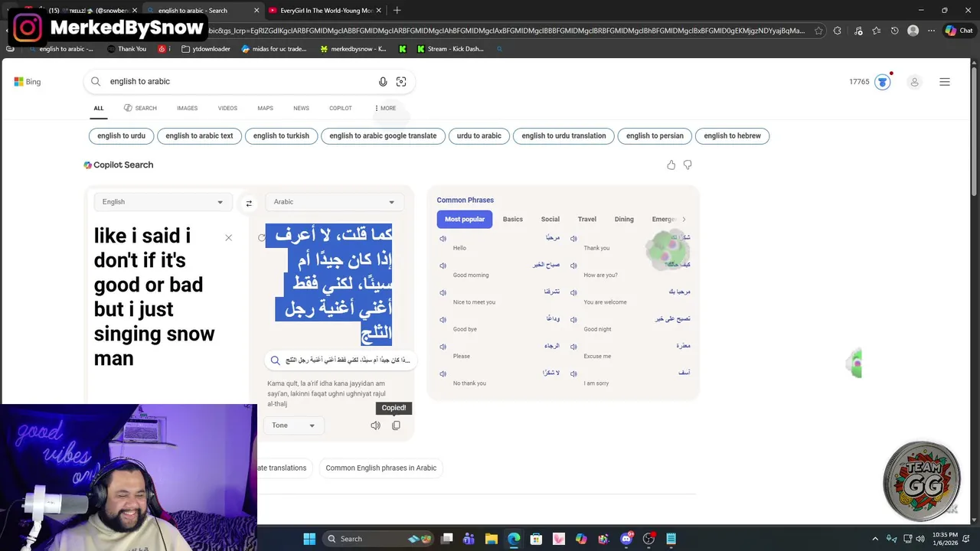
Task: Select the Travel phrases tab
Action: pyautogui.click(x=587, y=220)
